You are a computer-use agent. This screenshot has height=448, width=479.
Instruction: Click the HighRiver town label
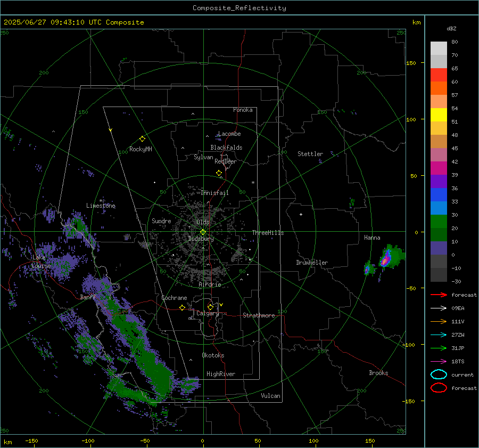pyautogui.click(x=221, y=374)
